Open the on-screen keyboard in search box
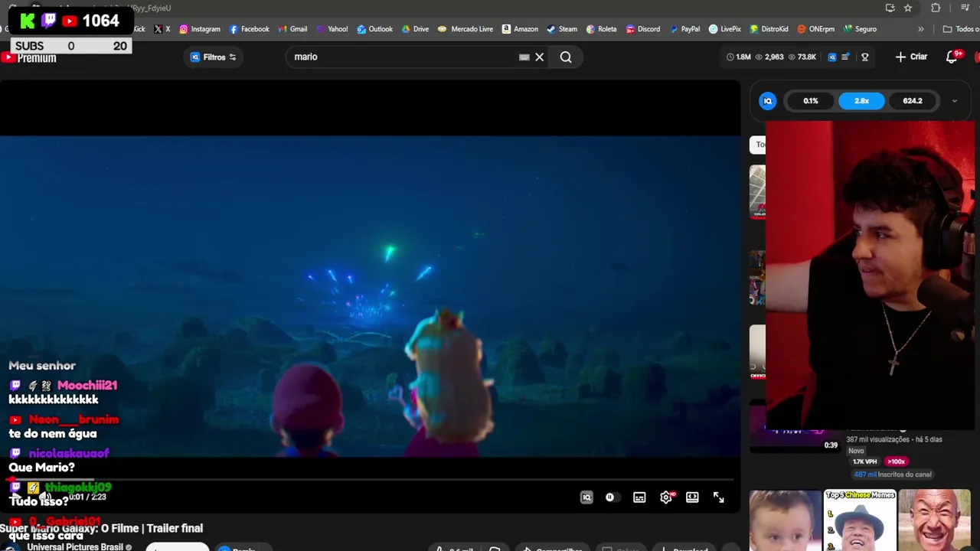 coord(524,57)
